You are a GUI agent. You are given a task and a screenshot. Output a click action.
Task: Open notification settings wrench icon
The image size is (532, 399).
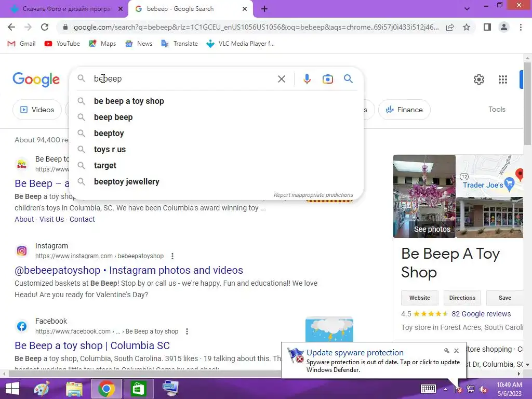(446, 351)
